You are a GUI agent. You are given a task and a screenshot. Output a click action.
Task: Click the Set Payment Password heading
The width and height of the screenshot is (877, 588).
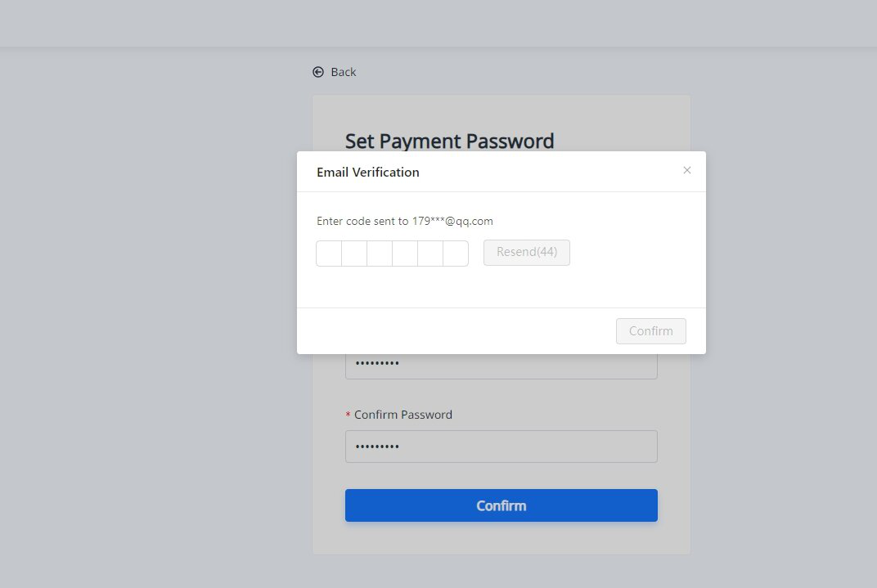coord(449,141)
